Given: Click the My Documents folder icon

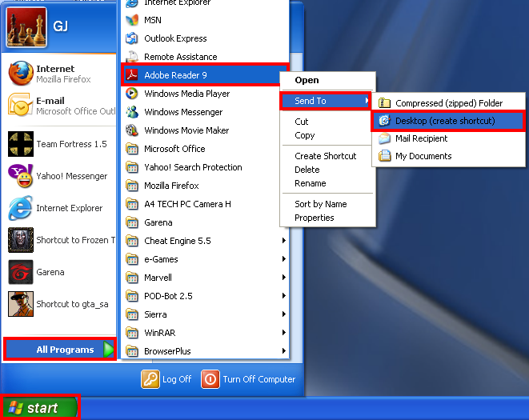Looking at the screenshot, I should coord(384,156).
